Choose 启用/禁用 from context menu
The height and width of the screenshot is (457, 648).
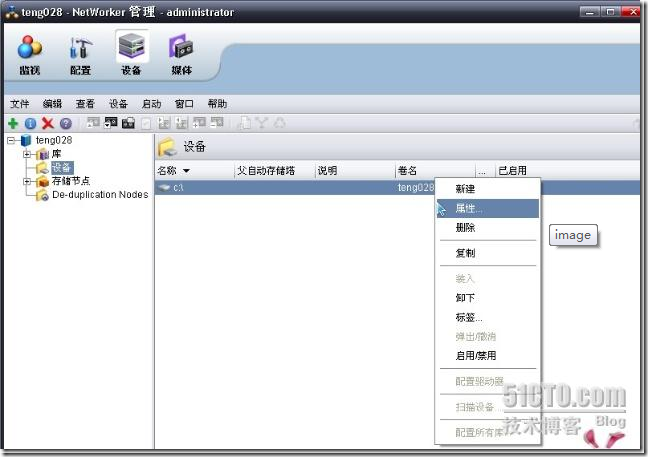[488, 356]
